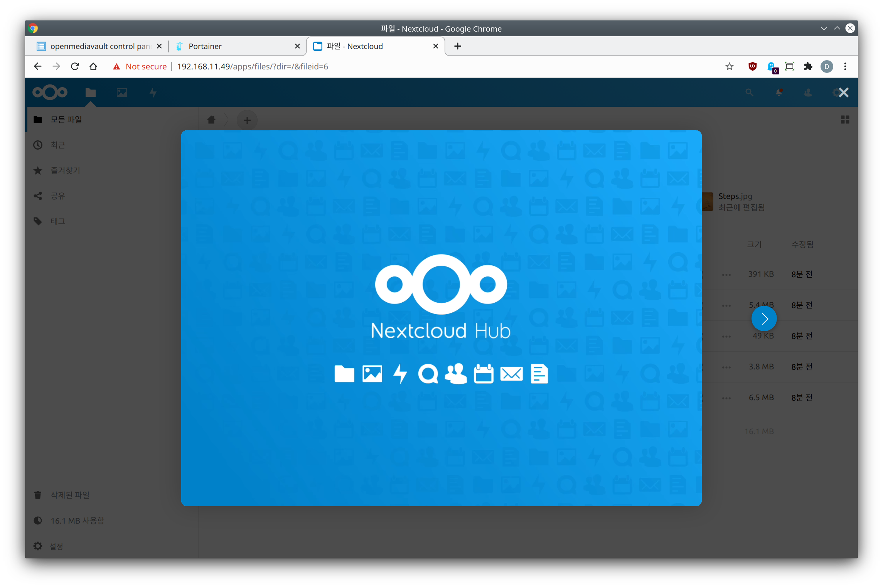Open the three-dot menu for the 391 KB file
Image resolution: width=883 pixels, height=588 pixels.
726,275
